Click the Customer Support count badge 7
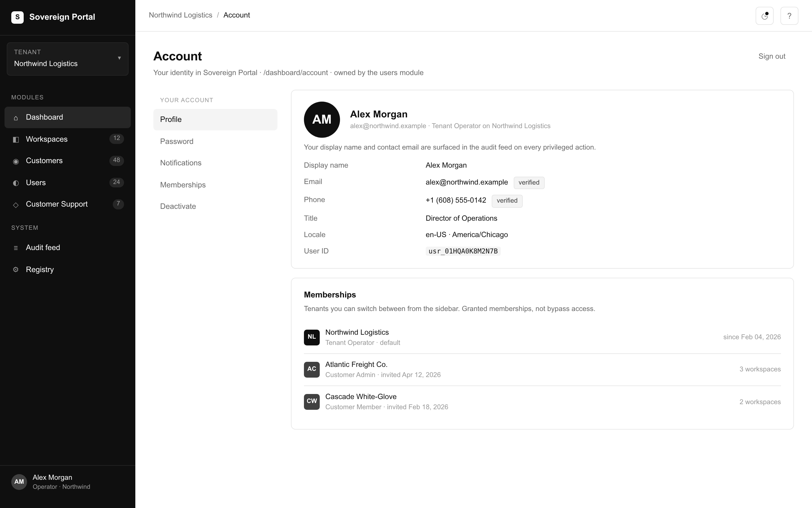Image resolution: width=812 pixels, height=508 pixels. point(118,203)
